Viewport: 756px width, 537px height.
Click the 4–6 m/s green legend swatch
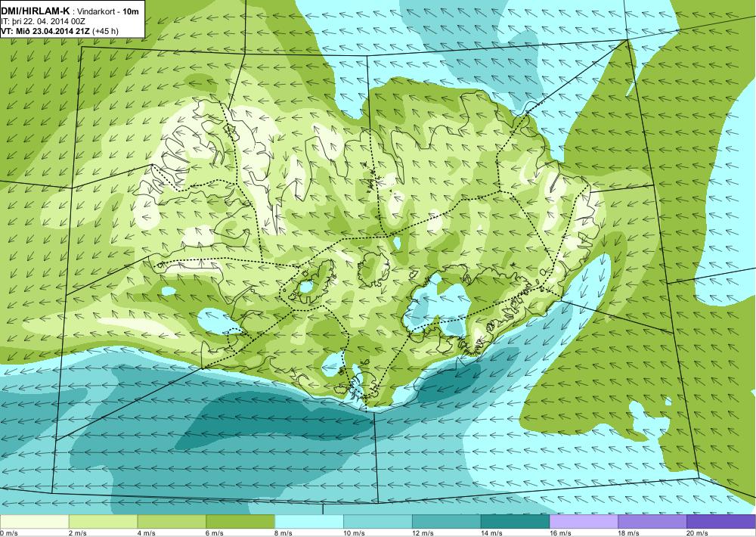[172, 522]
